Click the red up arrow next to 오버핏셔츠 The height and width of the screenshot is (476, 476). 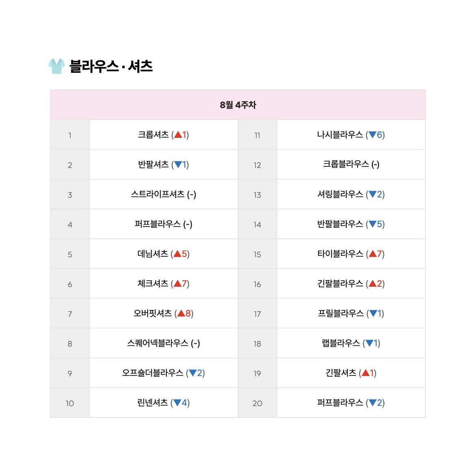[x=181, y=313]
